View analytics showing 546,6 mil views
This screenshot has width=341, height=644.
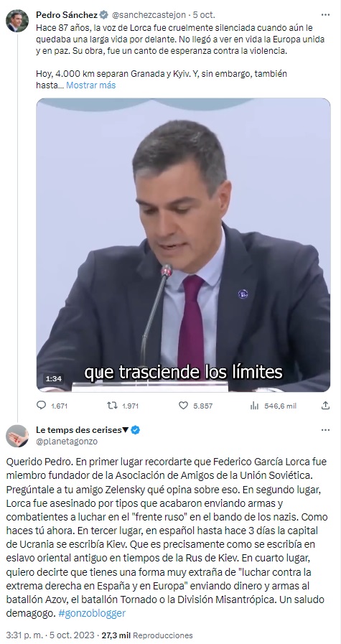pos(254,406)
